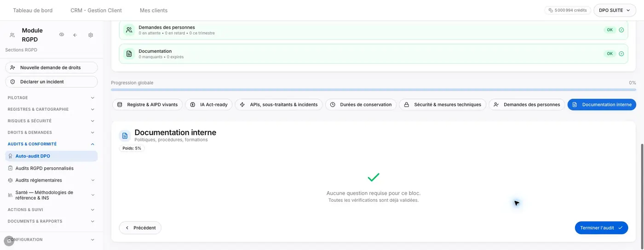Click the check circle icon on Demandes des personnes row
The height and width of the screenshot is (250, 644).
click(x=621, y=30)
